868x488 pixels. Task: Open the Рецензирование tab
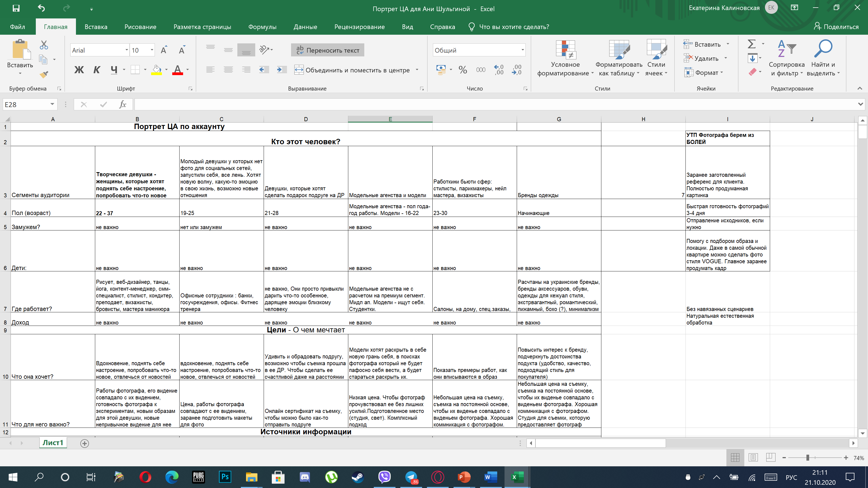[359, 27]
